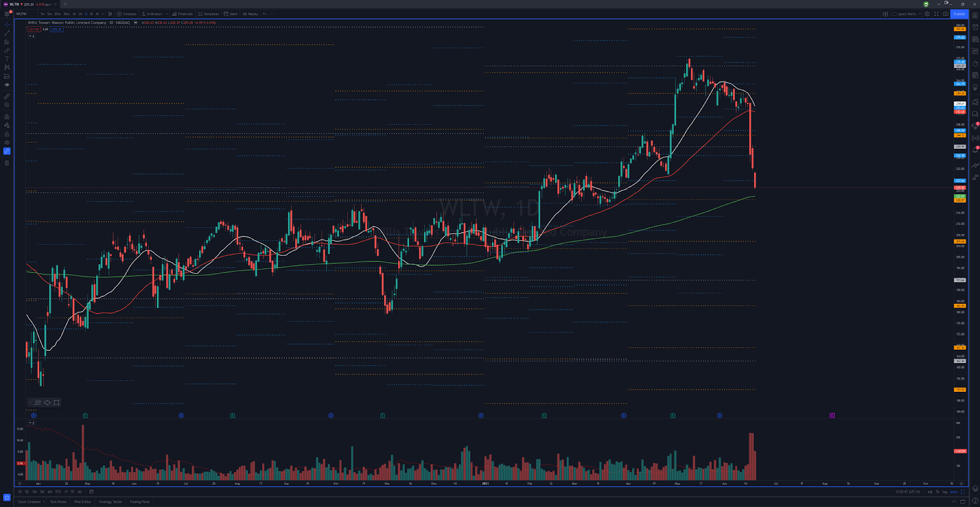Viewport: 980px width, 507px height.
Task: Select the text annotation tool
Action: click(7, 59)
